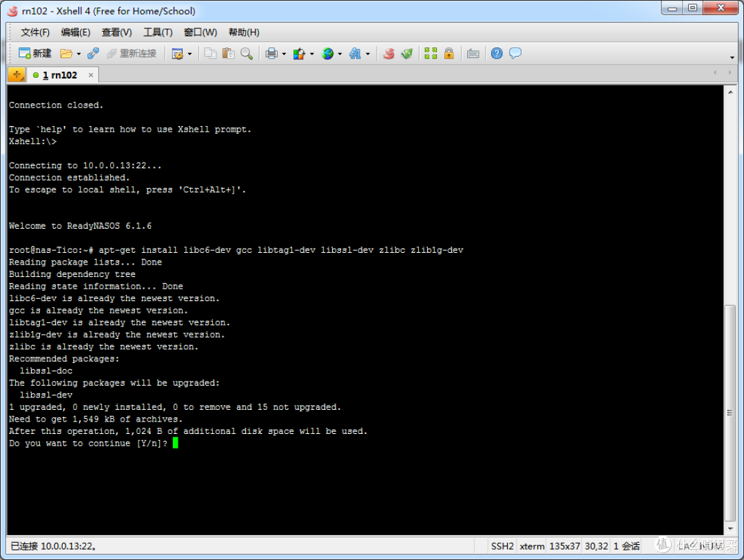This screenshot has height=560, width=744.
Task: Click xterm in the status bar
Action: [532, 546]
